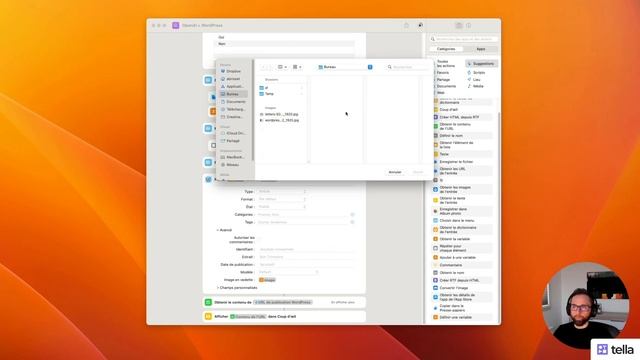Image resolution: width=640 pixels, height=360 pixels.
Task: Select Favoris category
Action: (443, 73)
